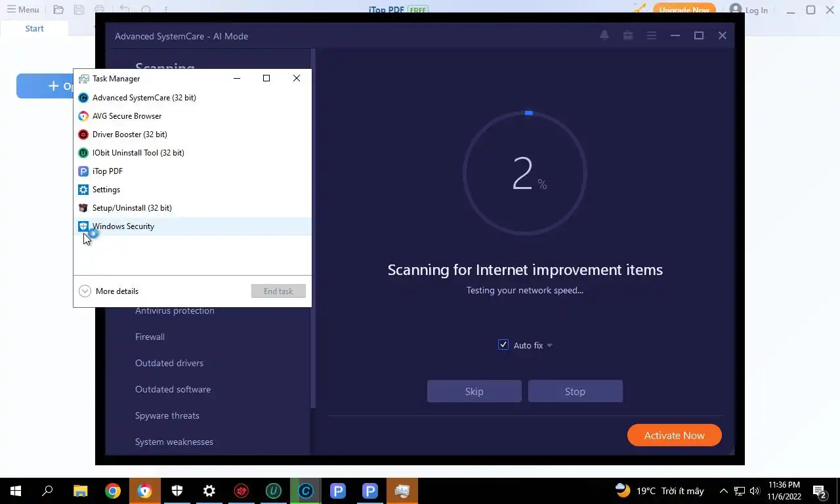The width and height of the screenshot is (840, 504).
Task: Click System weaknesses scan item
Action: (x=174, y=442)
